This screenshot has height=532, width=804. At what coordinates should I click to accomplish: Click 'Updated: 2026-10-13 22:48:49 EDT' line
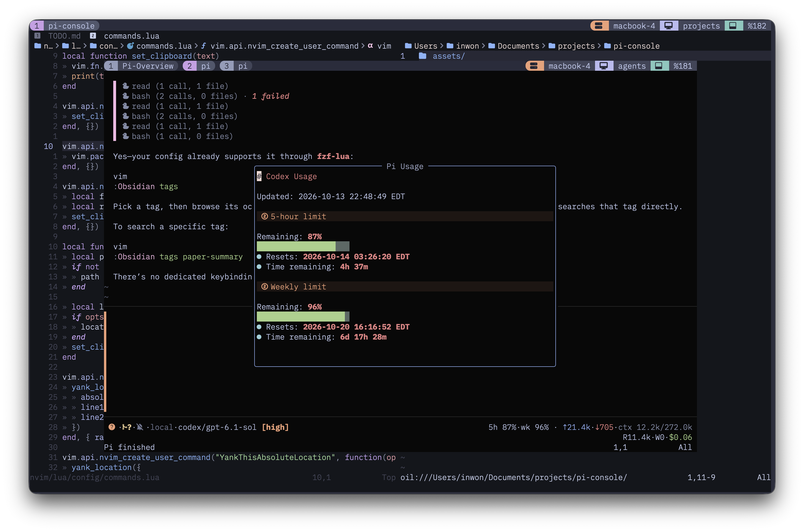click(331, 197)
